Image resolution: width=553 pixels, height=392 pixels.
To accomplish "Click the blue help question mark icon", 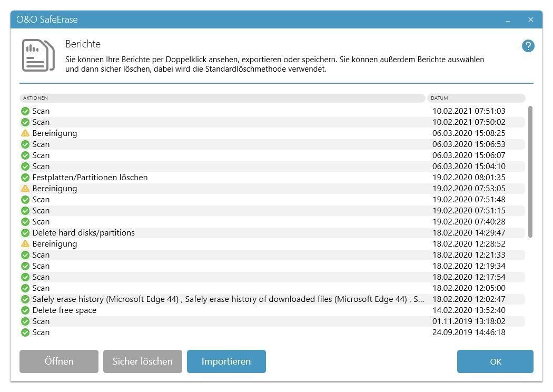I will (x=528, y=46).
